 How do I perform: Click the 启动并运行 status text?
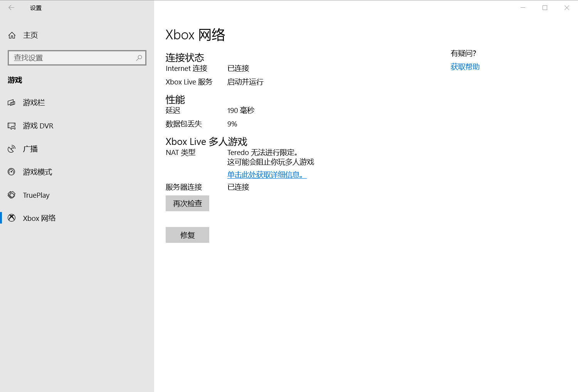pos(245,82)
